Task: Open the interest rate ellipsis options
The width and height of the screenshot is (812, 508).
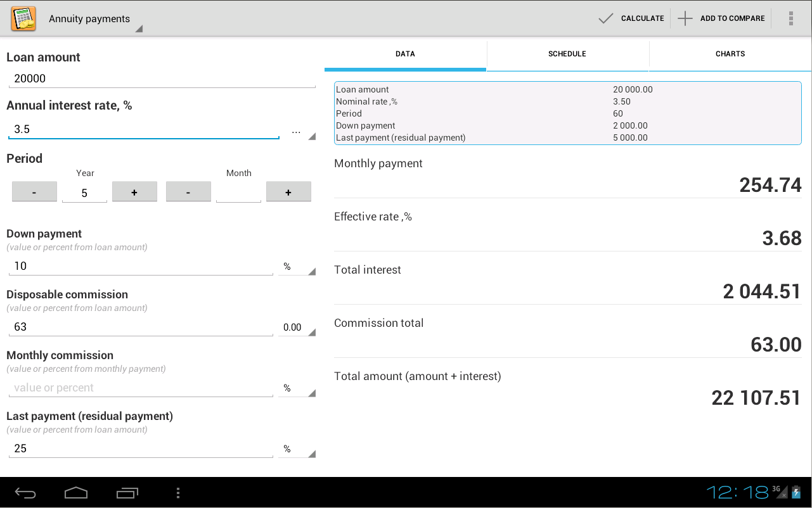Action: (x=297, y=132)
